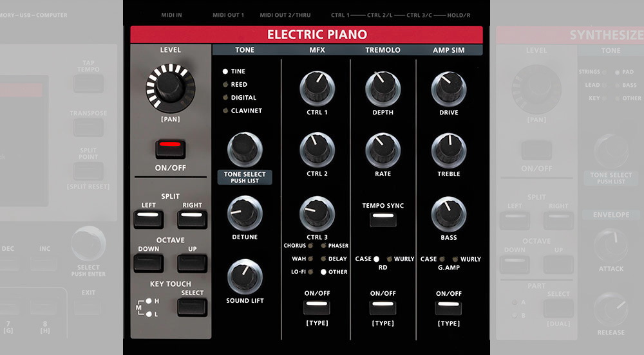
Task: Click the MFX section header
Action: [317, 50]
